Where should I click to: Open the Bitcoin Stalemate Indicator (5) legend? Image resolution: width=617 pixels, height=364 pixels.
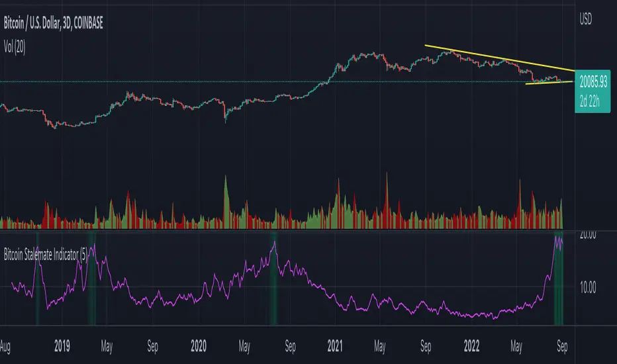(46, 255)
